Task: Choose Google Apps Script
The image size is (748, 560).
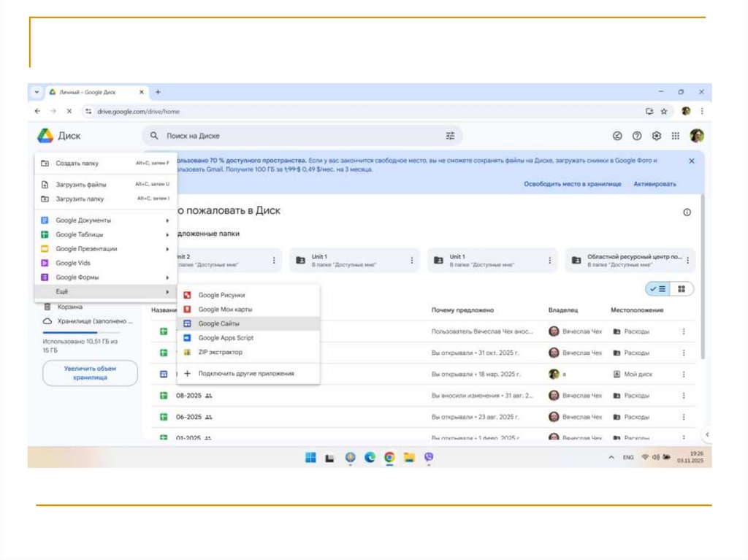Action: [248, 338]
